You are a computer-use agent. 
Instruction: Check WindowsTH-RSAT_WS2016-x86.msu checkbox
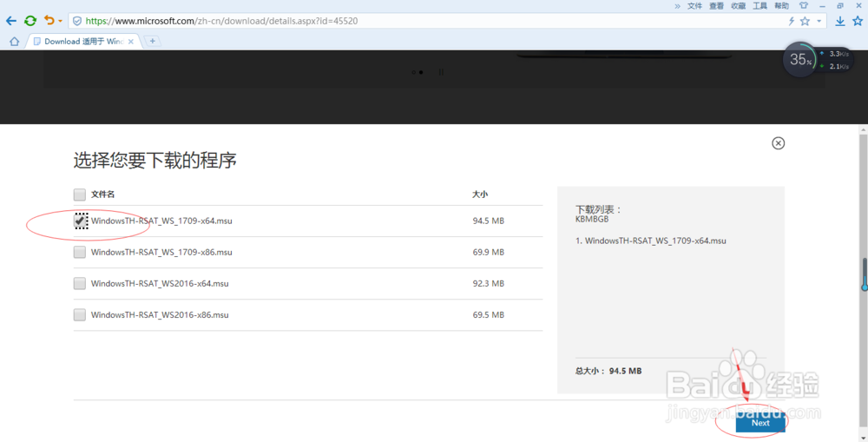click(x=80, y=314)
